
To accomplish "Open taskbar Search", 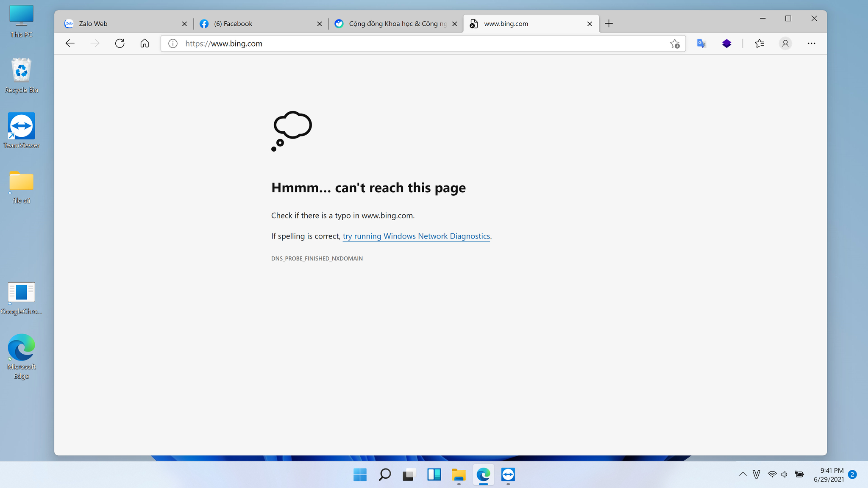I will coord(384,474).
